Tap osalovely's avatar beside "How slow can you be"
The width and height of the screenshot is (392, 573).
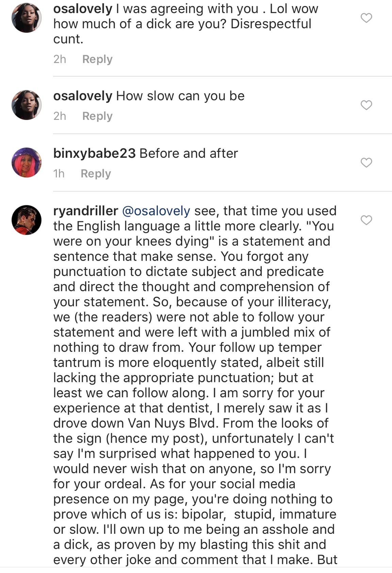27,105
